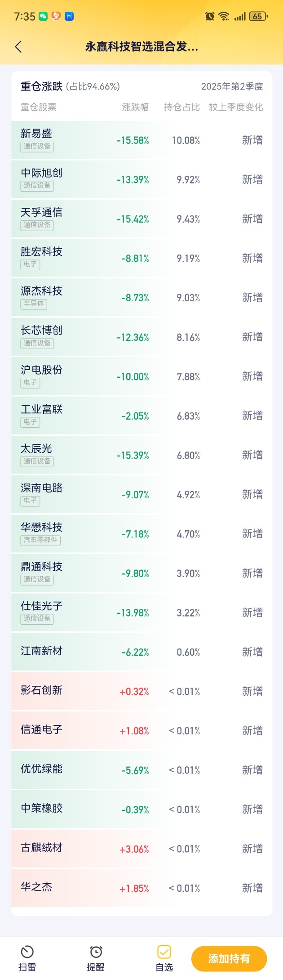
Task: Tap the 提醒 alarm clock icon
Action: 96,952
